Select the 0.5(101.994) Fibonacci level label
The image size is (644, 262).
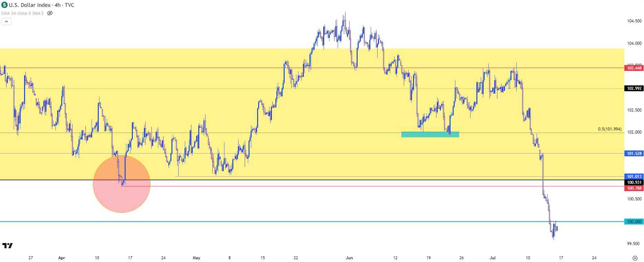[x=610, y=129]
